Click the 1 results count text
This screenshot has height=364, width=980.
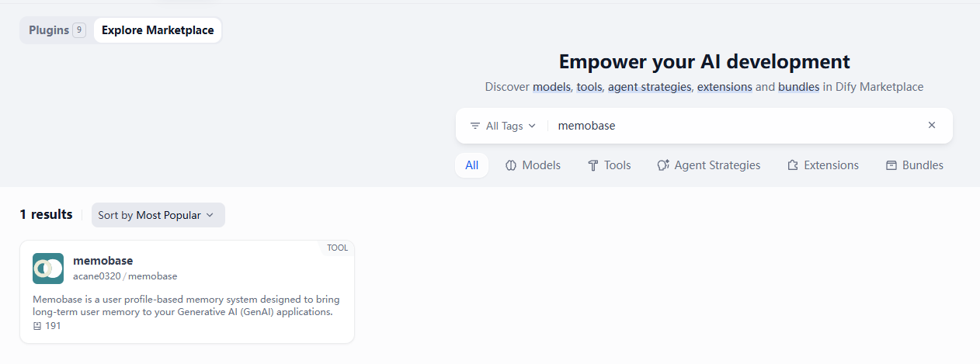(47, 214)
